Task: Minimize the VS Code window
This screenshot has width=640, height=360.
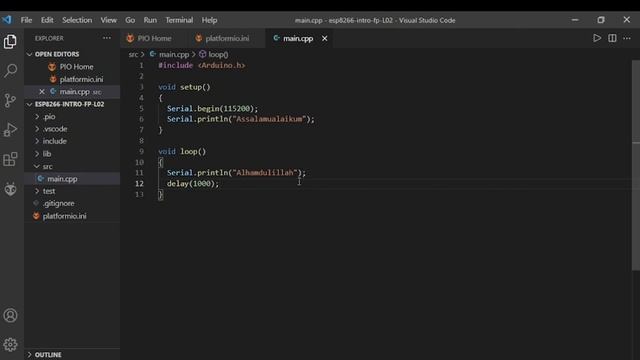Action: click(x=575, y=20)
